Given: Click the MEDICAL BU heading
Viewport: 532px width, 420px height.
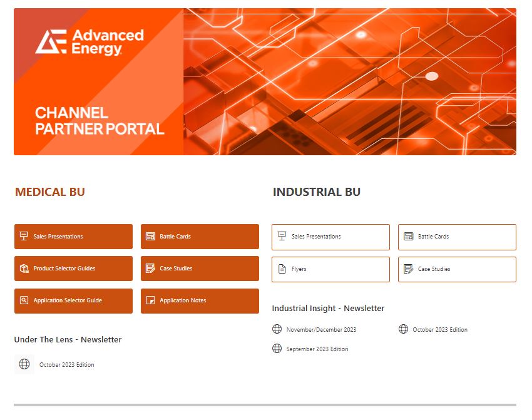Looking at the screenshot, I should [x=50, y=192].
